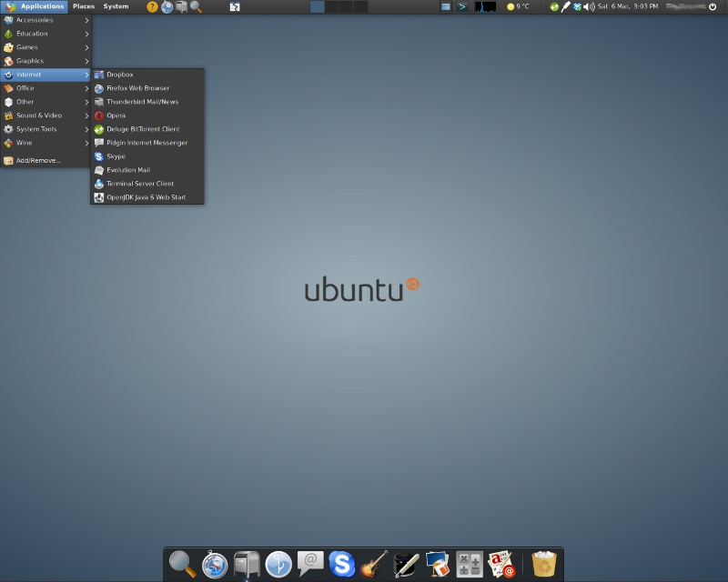Open the @ chat bubble dock icon

[x=310, y=564]
